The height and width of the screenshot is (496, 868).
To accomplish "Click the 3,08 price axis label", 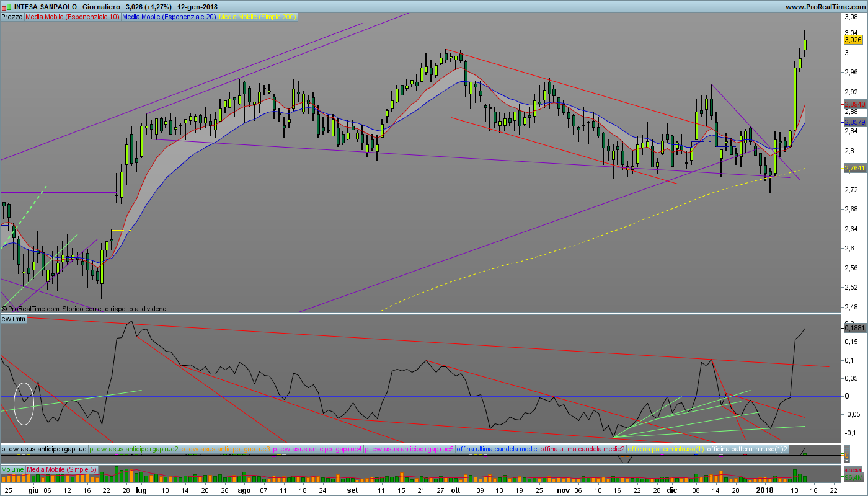I will click(x=851, y=17).
